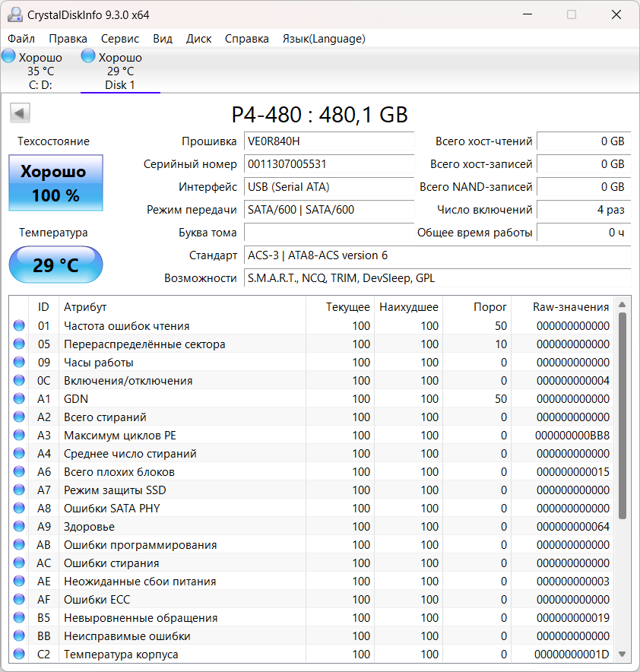
Task: Open the Язык(Language) menu
Action: tap(324, 39)
